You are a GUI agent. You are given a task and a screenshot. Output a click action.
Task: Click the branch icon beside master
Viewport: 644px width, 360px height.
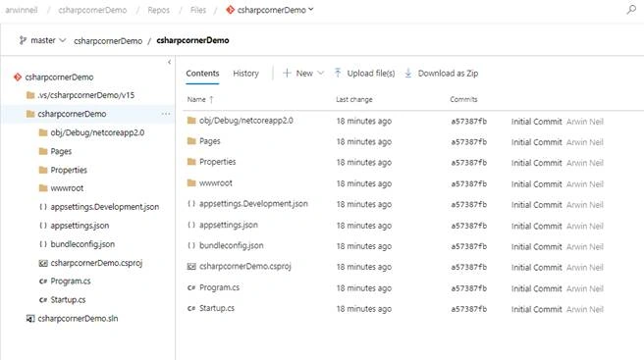(x=23, y=40)
